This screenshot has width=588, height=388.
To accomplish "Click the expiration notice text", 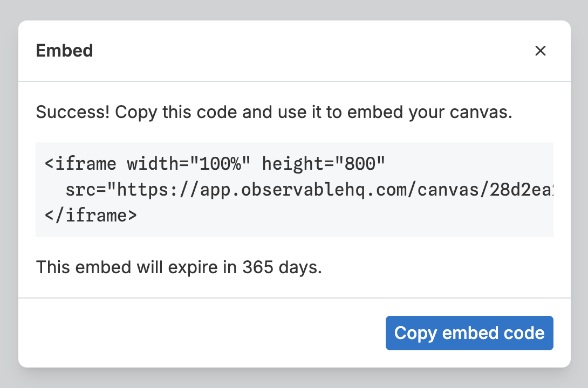I will pyautogui.click(x=178, y=267).
